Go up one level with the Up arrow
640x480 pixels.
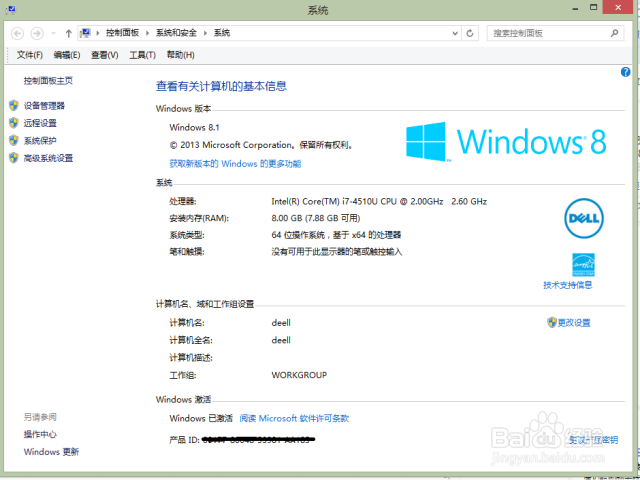coord(69,33)
